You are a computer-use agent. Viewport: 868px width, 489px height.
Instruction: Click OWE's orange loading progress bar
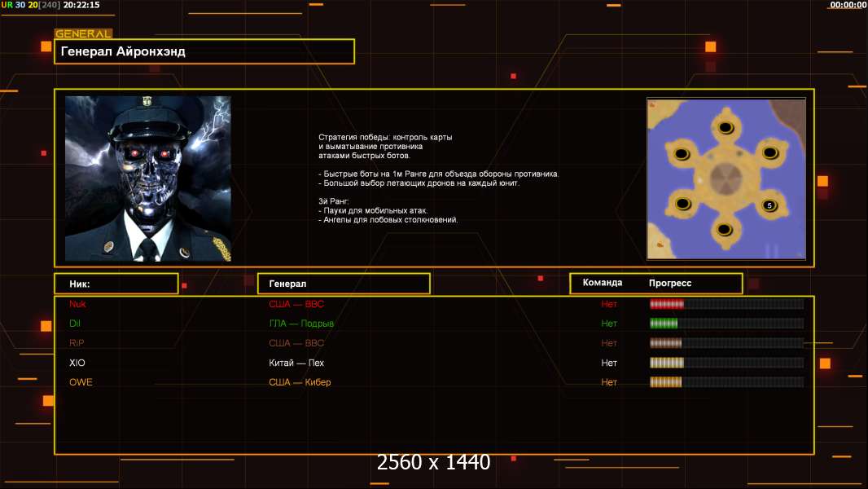727,382
